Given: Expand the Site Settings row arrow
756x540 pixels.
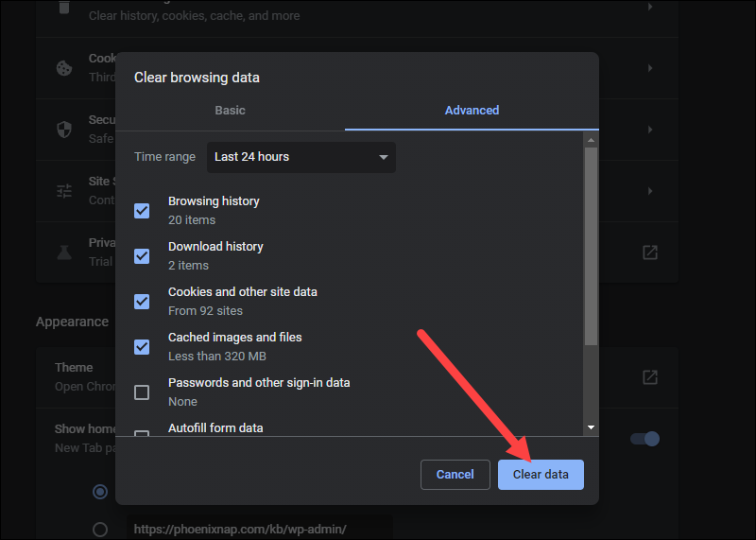Looking at the screenshot, I should 650,191.
